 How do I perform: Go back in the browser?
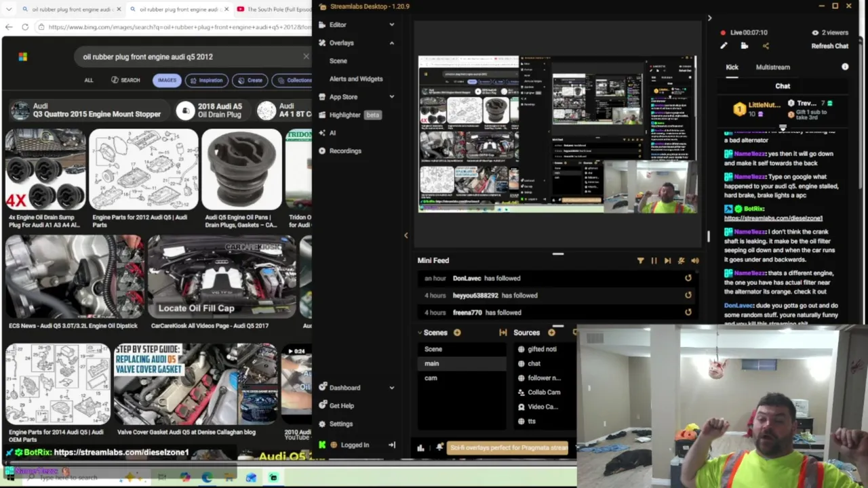(x=9, y=27)
